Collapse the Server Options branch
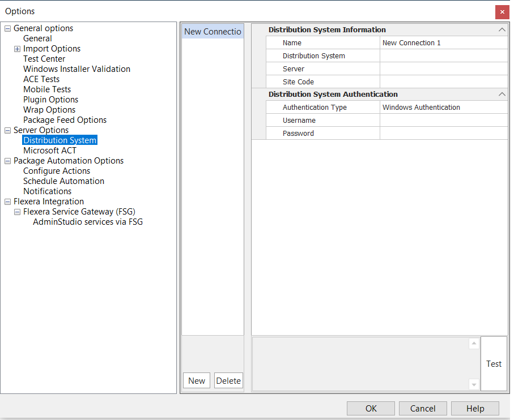 [7, 130]
